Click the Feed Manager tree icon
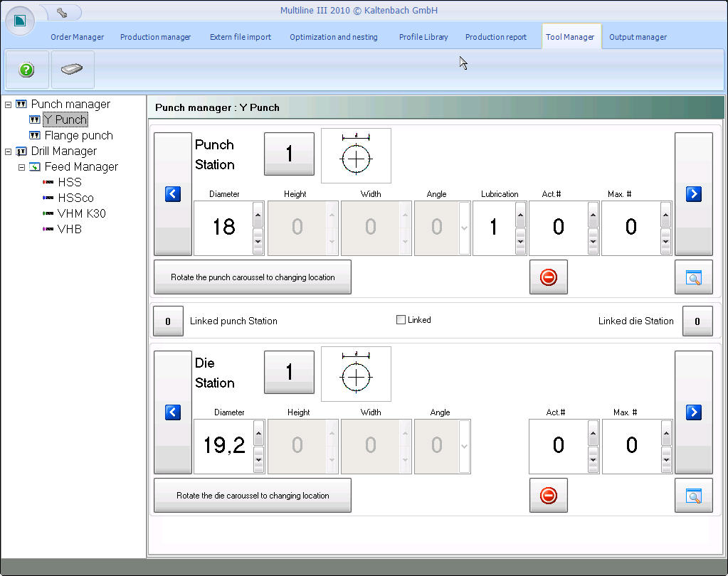 coord(34,166)
